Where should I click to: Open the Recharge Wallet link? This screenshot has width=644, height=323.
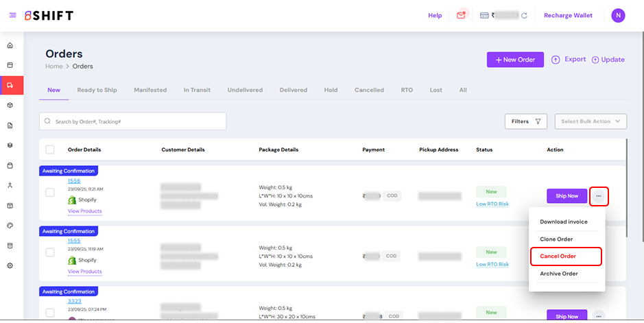click(x=567, y=16)
